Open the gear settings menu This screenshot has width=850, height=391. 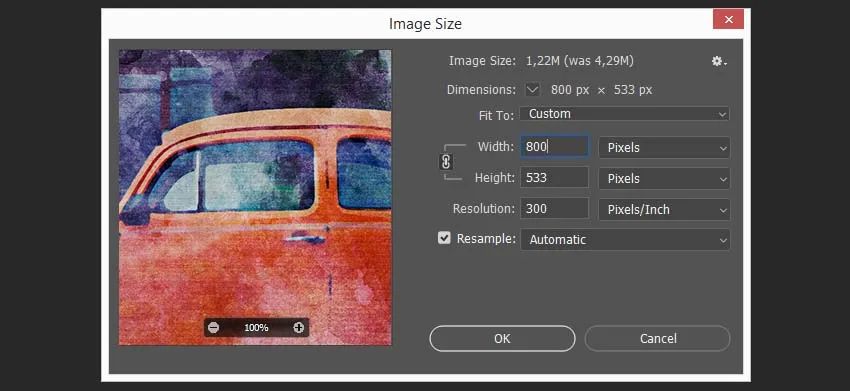point(719,62)
